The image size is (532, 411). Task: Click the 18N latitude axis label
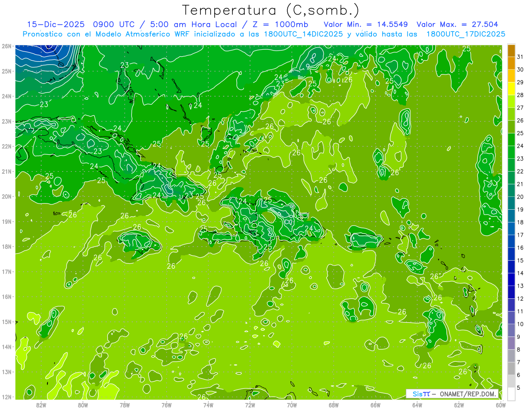(6, 247)
